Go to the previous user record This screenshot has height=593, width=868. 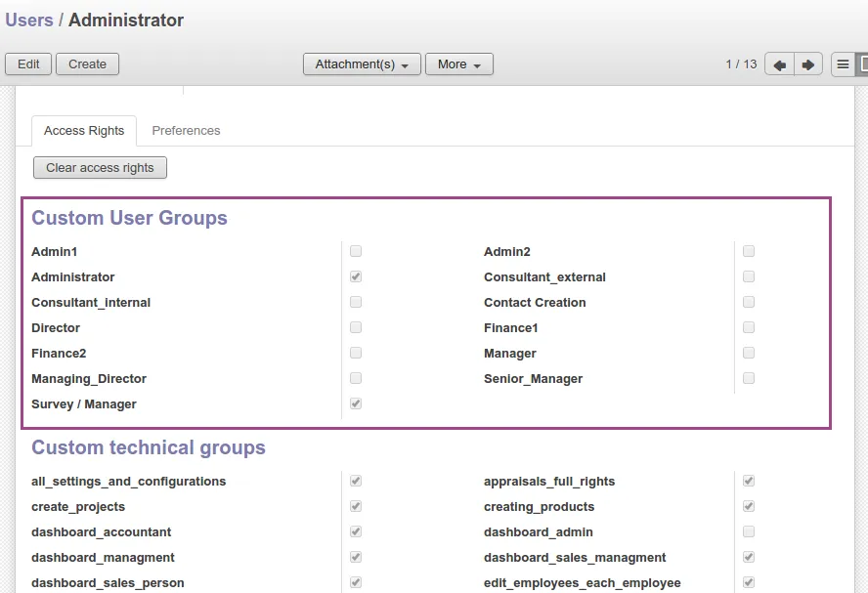click(x=779, y=64)
